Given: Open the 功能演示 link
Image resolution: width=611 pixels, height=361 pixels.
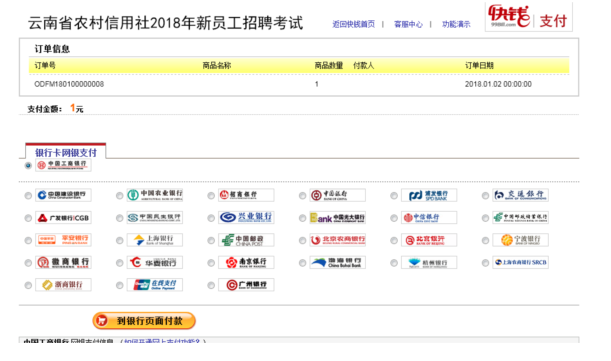Looking at the screenshot, I should pyautogui.click(x=456, y=24).
